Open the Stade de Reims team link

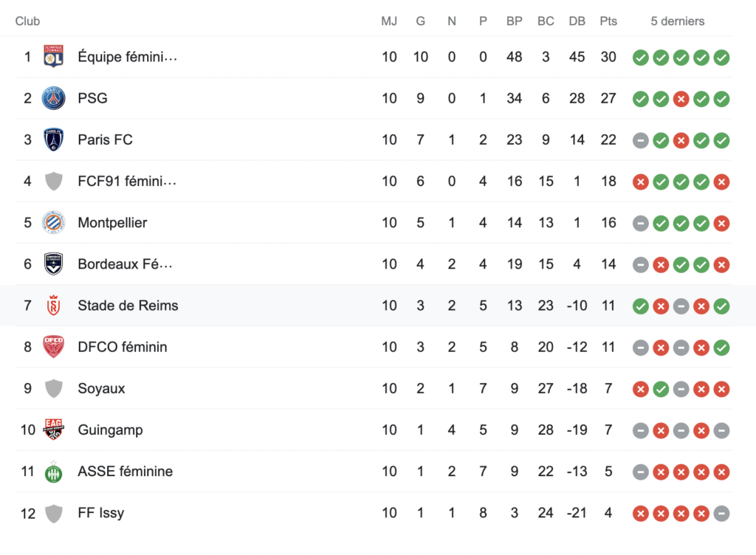coord(128,306)
